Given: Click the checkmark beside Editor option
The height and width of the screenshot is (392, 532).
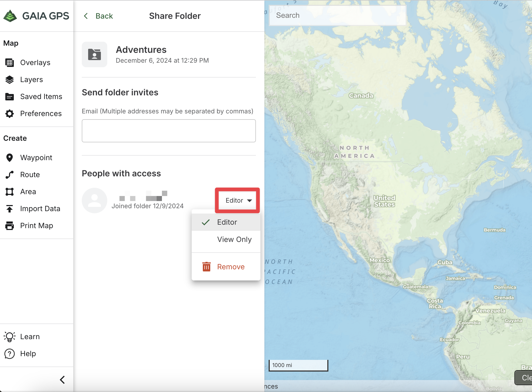Looking at the screenshot, I should (206, 222).
